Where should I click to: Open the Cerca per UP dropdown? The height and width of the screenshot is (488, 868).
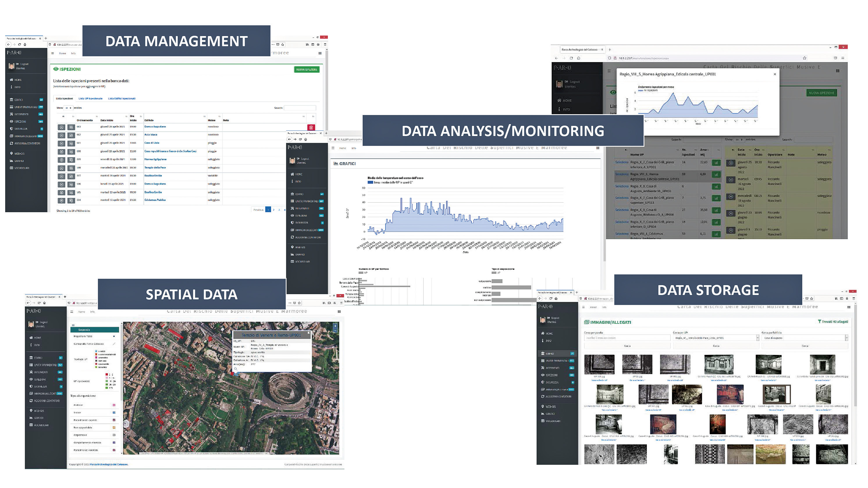(x=716, y=338)
